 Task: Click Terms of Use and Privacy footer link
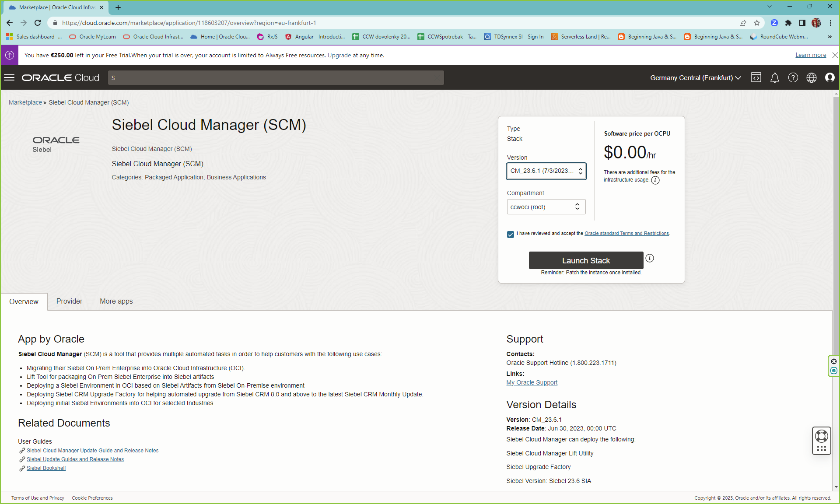coord(38,498)
